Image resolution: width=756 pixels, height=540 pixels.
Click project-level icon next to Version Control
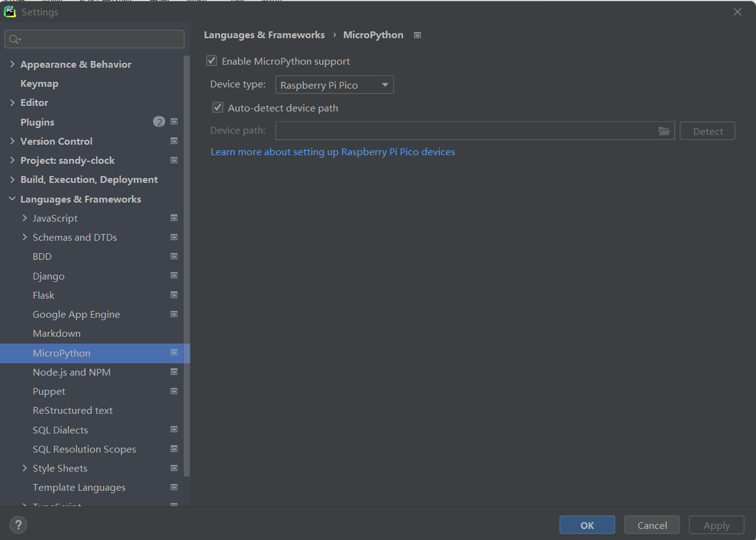174,141
